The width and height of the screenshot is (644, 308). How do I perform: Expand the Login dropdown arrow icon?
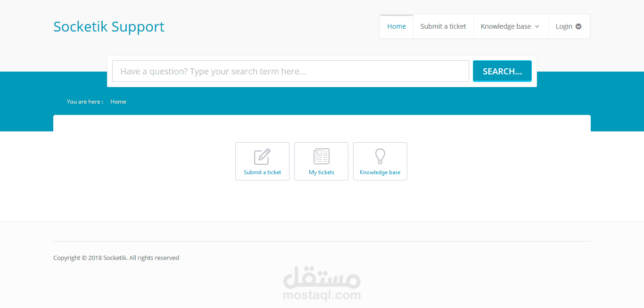click(x=578, y=26)
